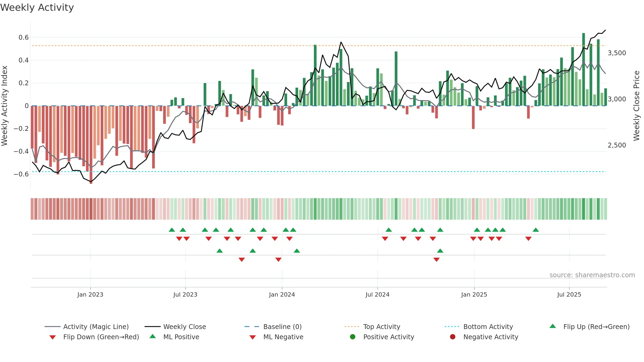Toggle Activity (Magic Line) legend entry

point(87,327)
